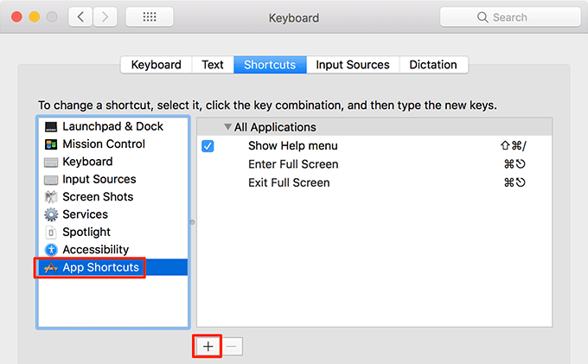Collapse the All Applications disclosure triangle

[x=227, y=127]
